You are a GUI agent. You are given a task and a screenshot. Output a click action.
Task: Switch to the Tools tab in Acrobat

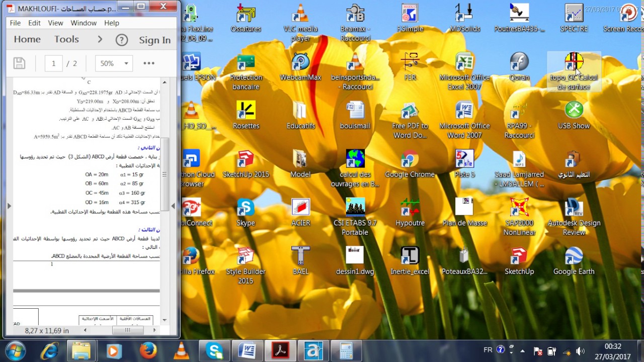[66, 40]
